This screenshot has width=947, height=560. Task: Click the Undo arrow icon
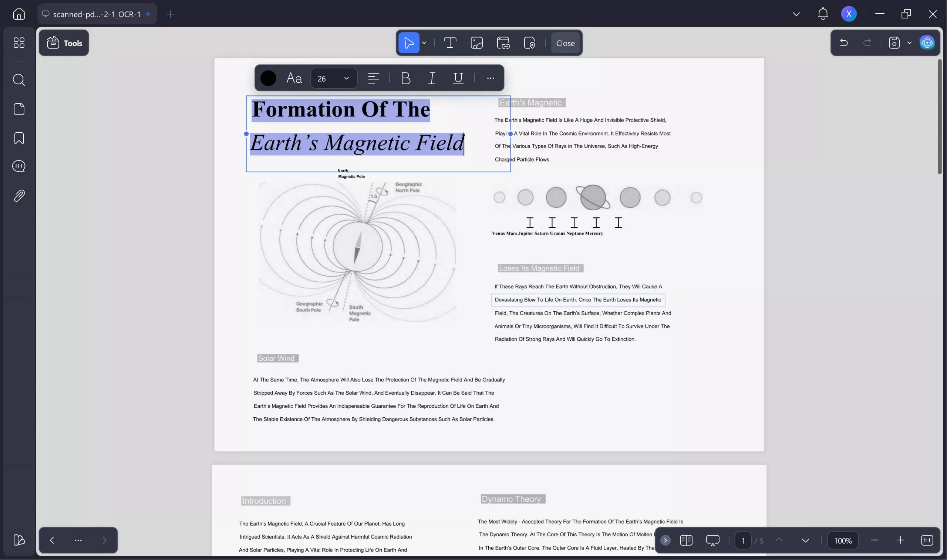[x=843, y=43]
